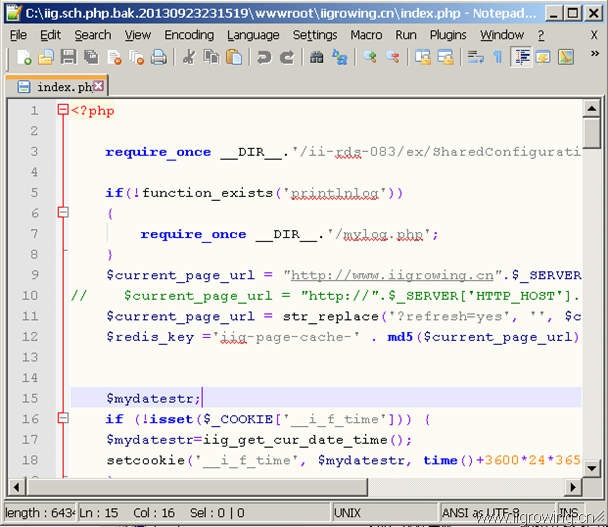The image size is (608, 527).
Task: Open the Edit menu
Action: [50, 35]
